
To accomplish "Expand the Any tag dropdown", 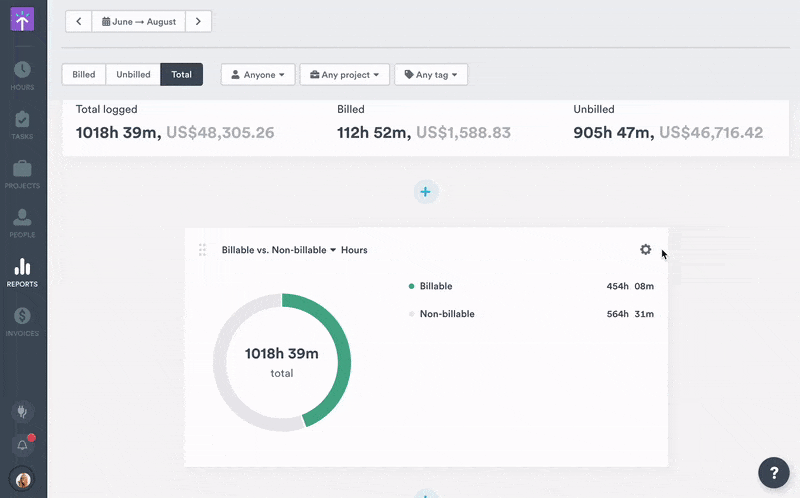I will (x=431, y=75).
